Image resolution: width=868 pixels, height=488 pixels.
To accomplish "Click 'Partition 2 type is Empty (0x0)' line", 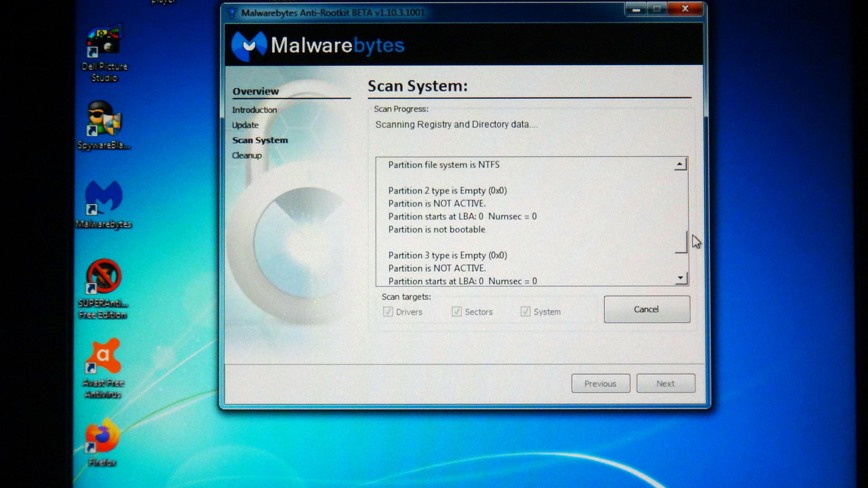I will click(448, 190).
